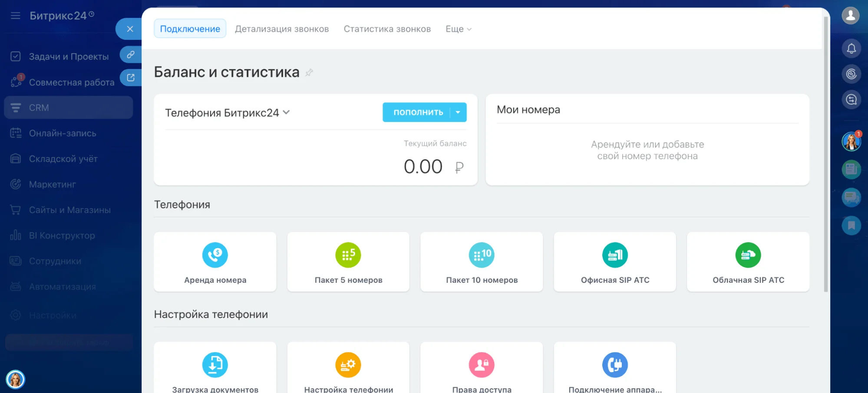The image size is (868, 393).
Task: Click the Автоматизация robot icon
Action: click(x=16, y=287)
